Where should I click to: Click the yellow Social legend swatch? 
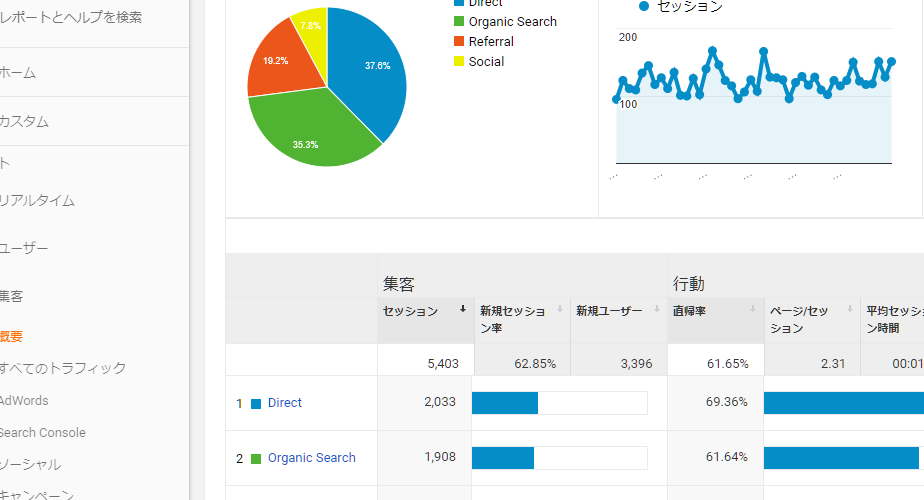(459, 62)
